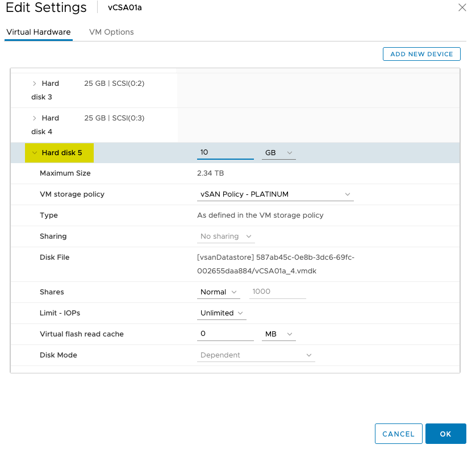Click the OK button
Image resolution: width=476 pixels, height=453 pixels.
click(446, 434)
